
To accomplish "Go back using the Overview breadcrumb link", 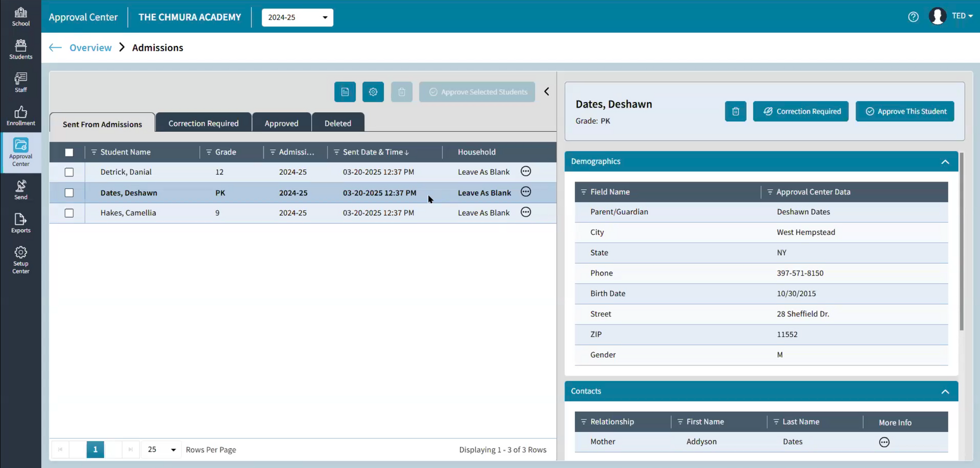I will [x=91, y=47].
